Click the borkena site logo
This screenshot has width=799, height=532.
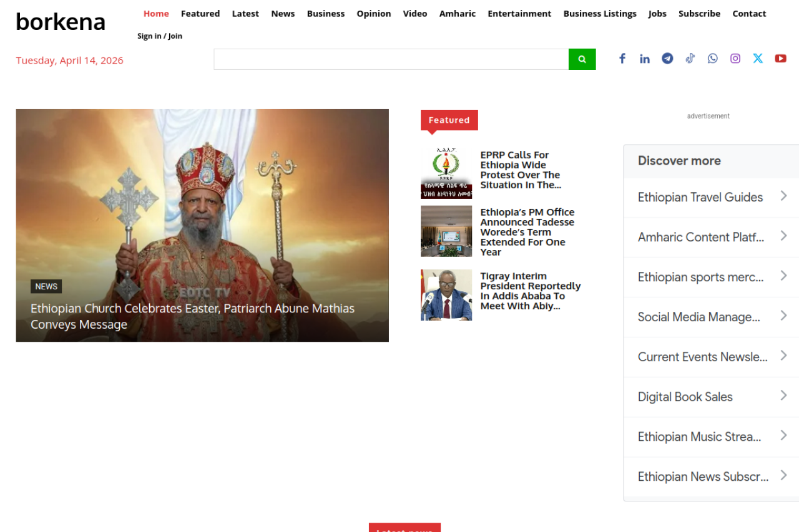point(61,22)
